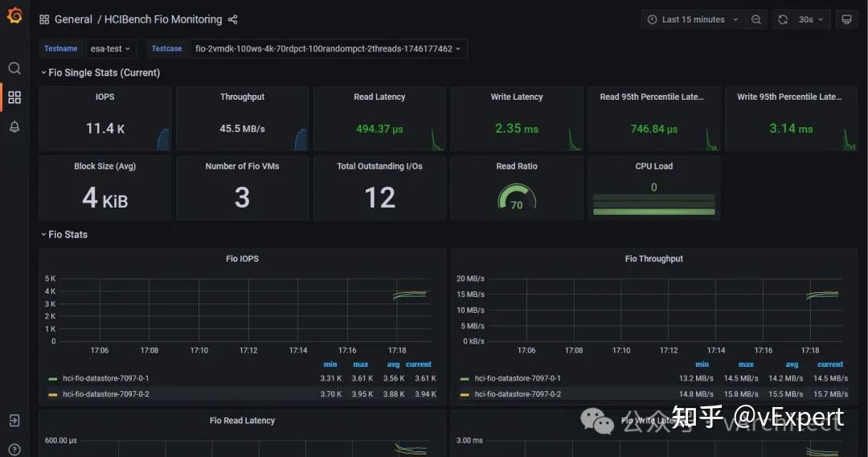The image size is (868, 457).
Task: Click yellow swatch of 7097-0-2 in Fio IOPS legend
Action: coord(52,394)
